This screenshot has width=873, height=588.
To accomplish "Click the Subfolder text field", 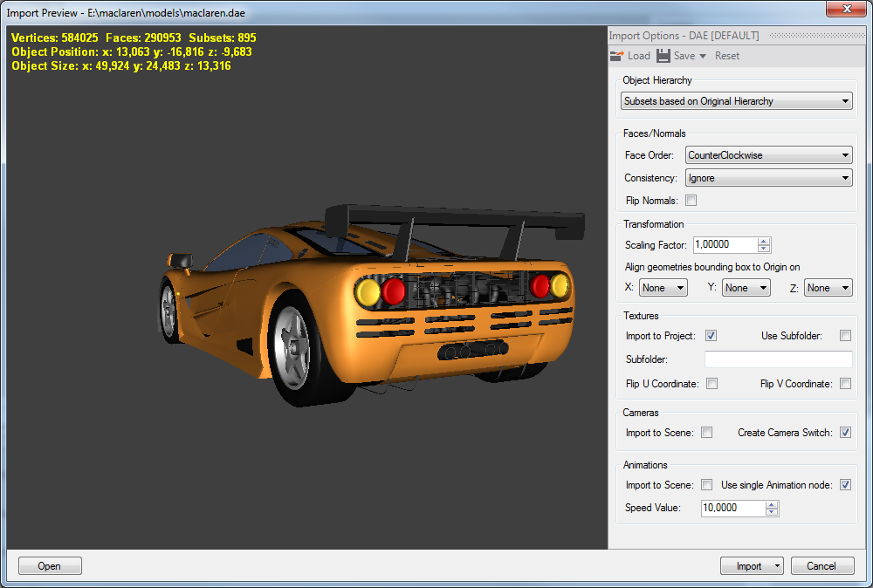I will [x=778, y=359].
